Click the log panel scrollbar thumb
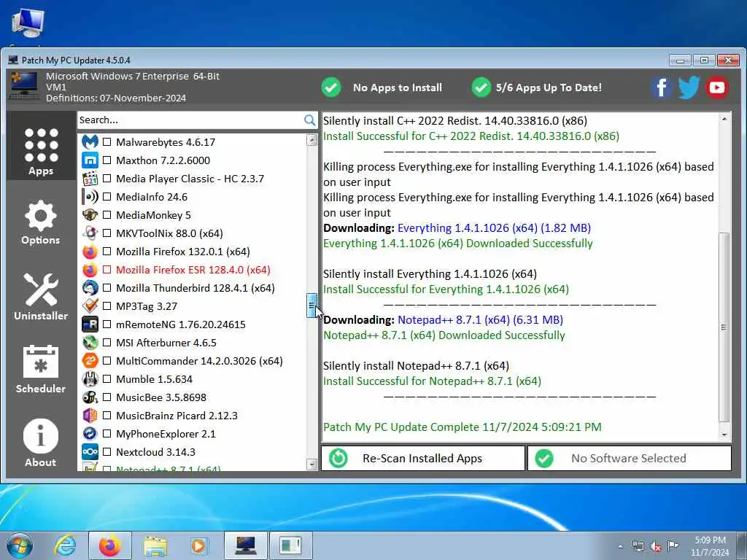The width and height of the screenshot is (747, 560). coord(724,327)
